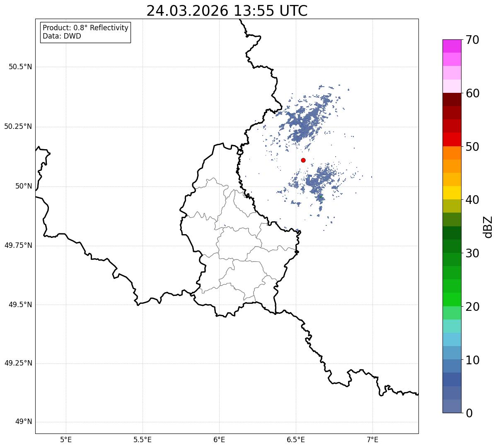Select the magenta 70 dBZ color band

452,46
